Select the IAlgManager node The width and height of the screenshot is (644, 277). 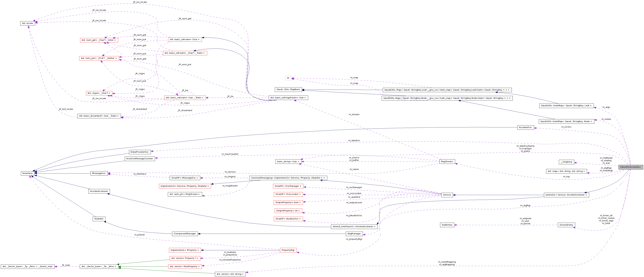(x=354, y=234)
